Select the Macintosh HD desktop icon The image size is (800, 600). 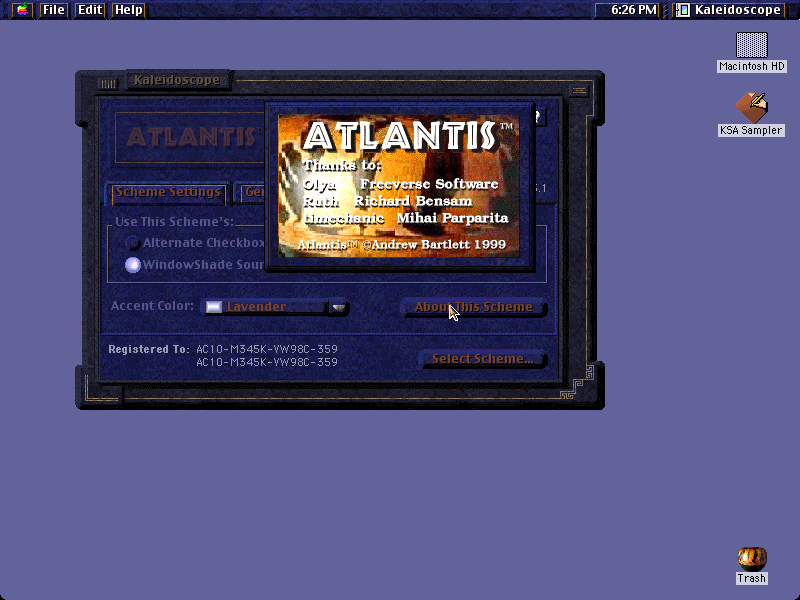752,52
